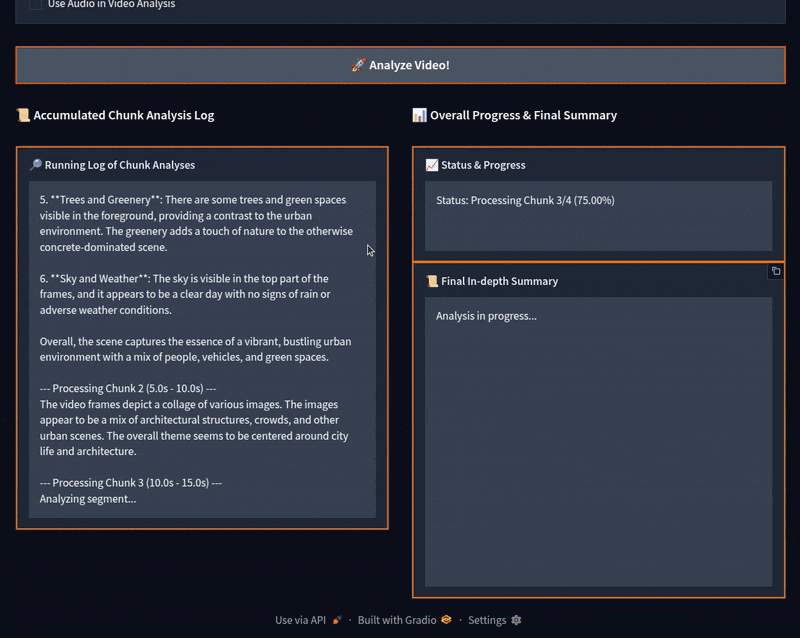
Task: Open the Built with Gradio link
Action: tap(397, 620)
